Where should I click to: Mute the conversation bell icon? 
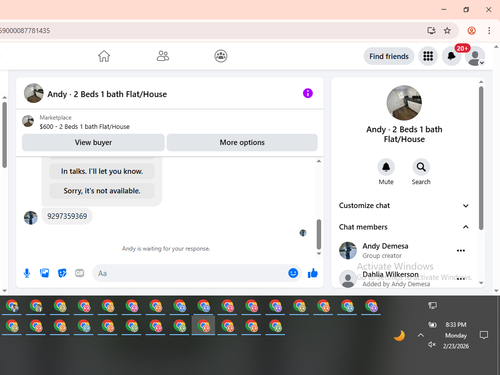coord(386,167)
